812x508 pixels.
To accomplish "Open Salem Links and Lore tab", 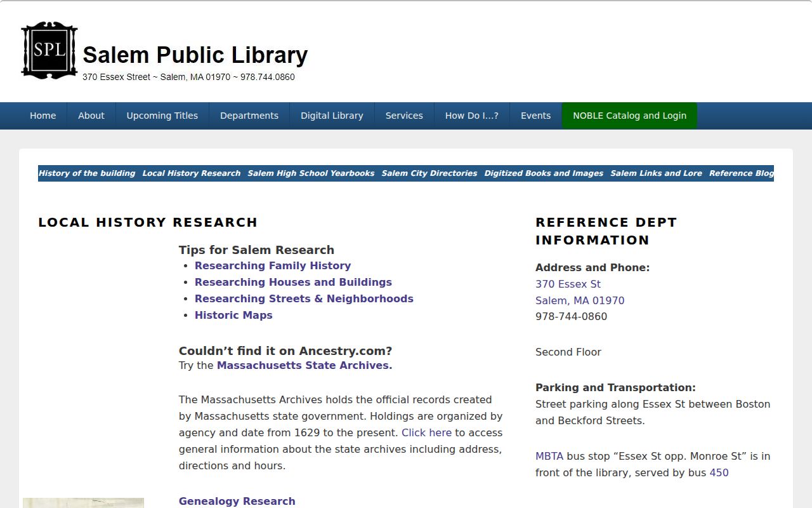I will click(x=656, y=173).
